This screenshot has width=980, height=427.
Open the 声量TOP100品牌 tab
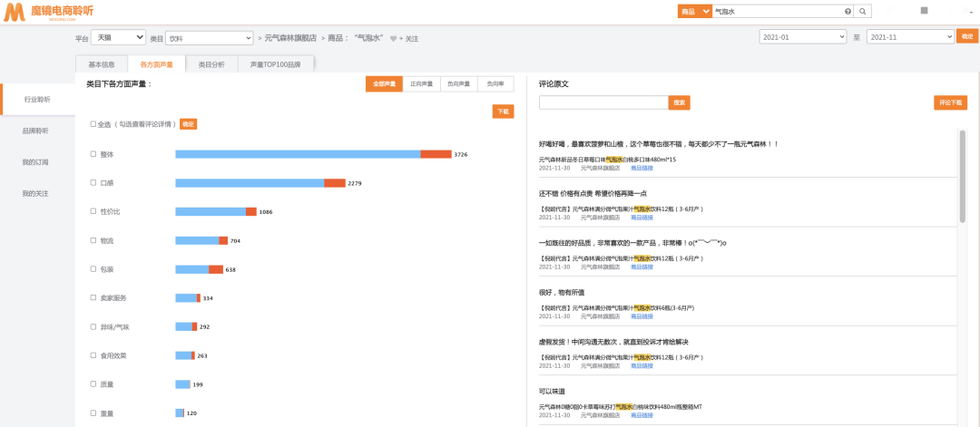(x=275, y=64)
